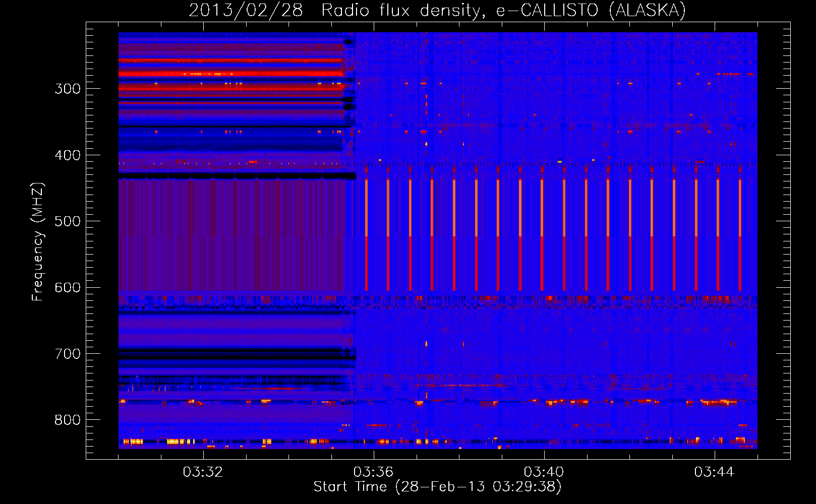Click the 300 frequency tick label

(x=68, y=89)
